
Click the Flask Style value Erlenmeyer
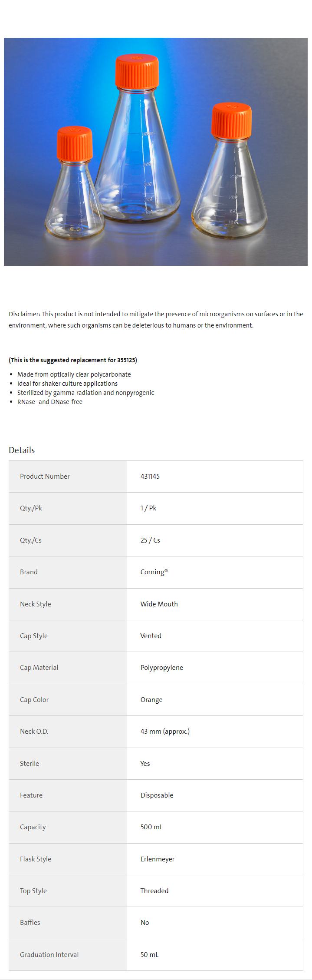pyautogui.click(x=157, y=859)
